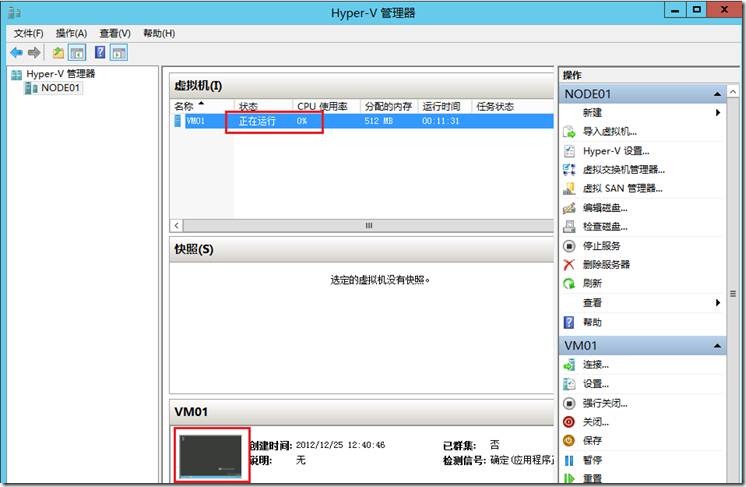Click red X 删除服务器 icon
The height and width of the screenshot is (487, 746).
click(569, 264)
